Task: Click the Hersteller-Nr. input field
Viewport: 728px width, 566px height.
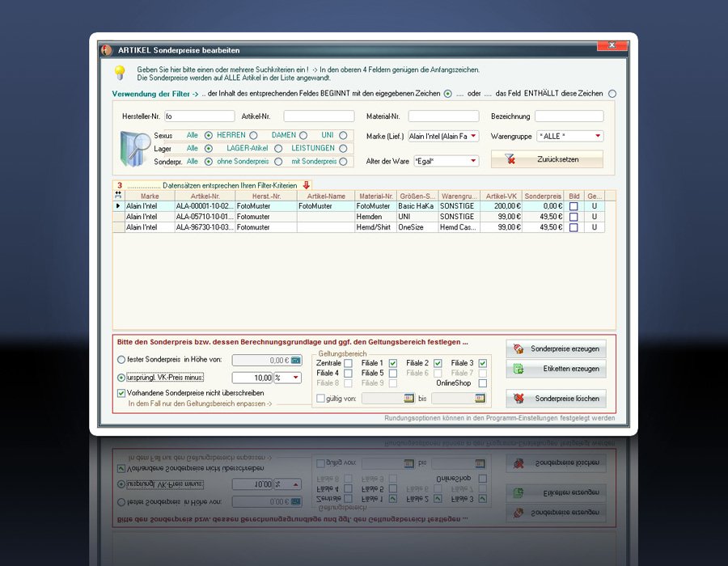Action: click(x=200, y=116)
